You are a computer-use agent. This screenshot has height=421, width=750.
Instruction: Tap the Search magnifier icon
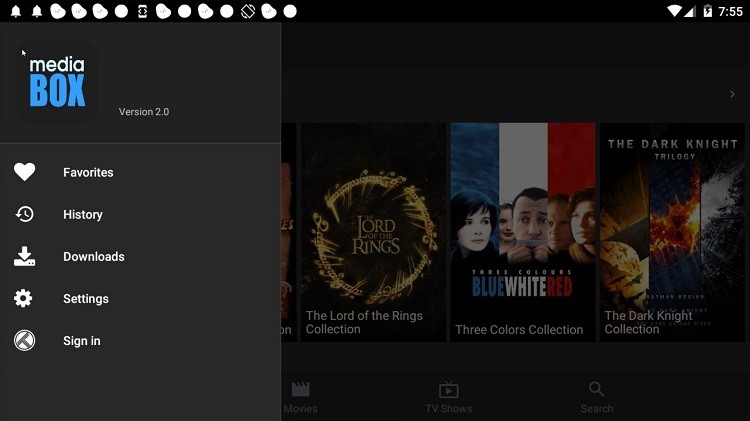tap(596, 389)
